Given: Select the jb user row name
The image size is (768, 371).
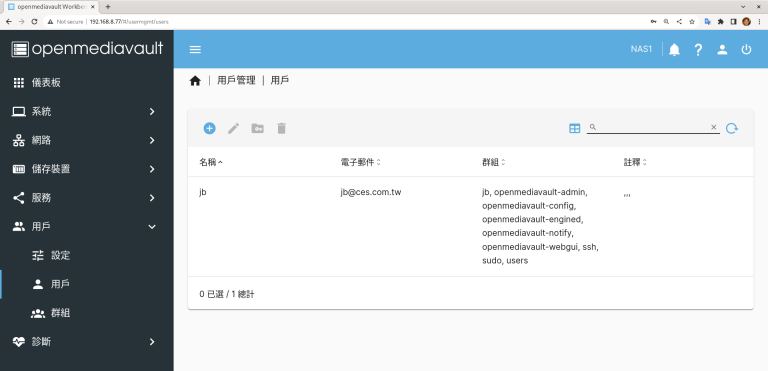Looking at the screenshot, I should coord(203,193).
